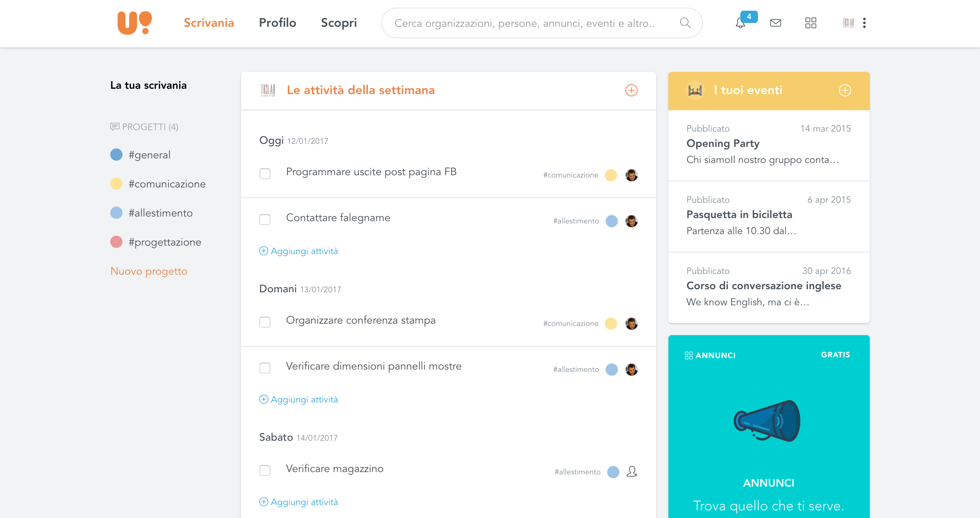Viewport: 980px width, 518px height.
Task: Go to the Scopri tab
Action: coord(339,23)
